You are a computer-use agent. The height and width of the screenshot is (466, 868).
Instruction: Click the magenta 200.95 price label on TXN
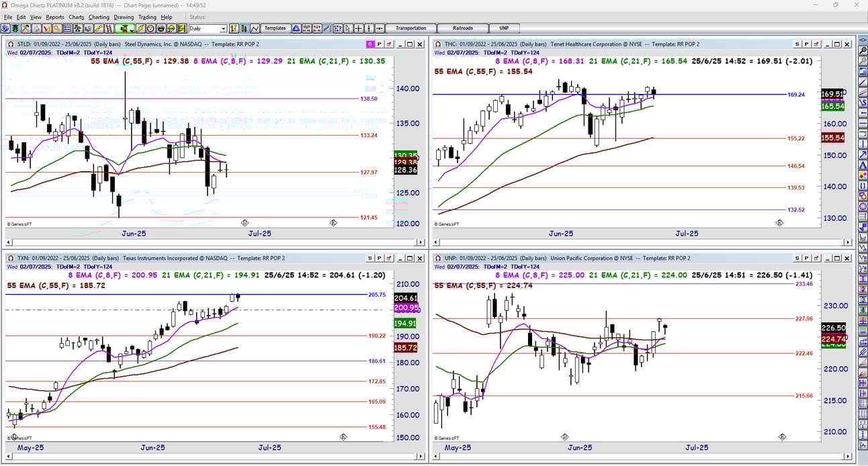pos(406,308)
